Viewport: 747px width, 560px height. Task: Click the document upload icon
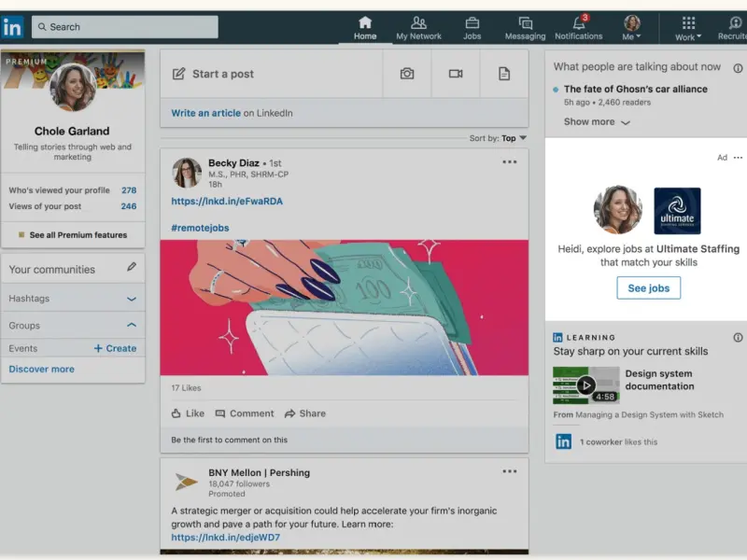[504, 74]
